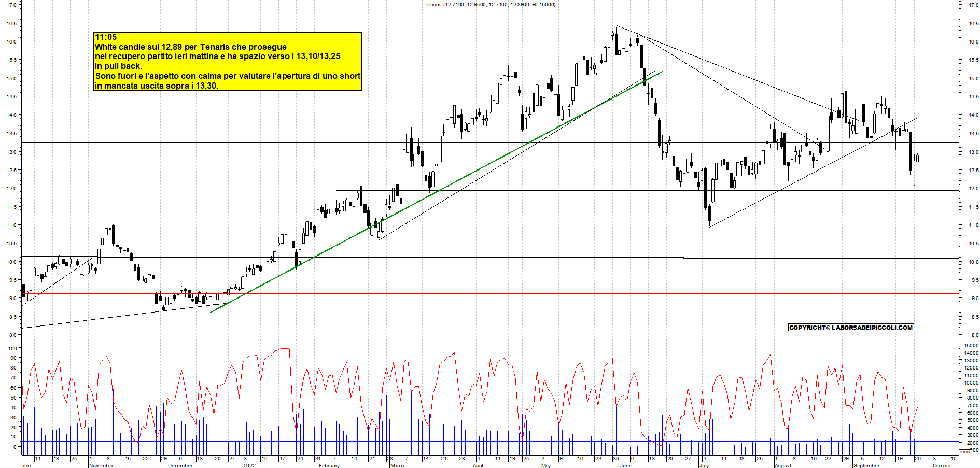The width and height of the screenshot is (980, 468).
Task: Click the '8.0' value on the left price axis
Action: (x=13, y=335)
